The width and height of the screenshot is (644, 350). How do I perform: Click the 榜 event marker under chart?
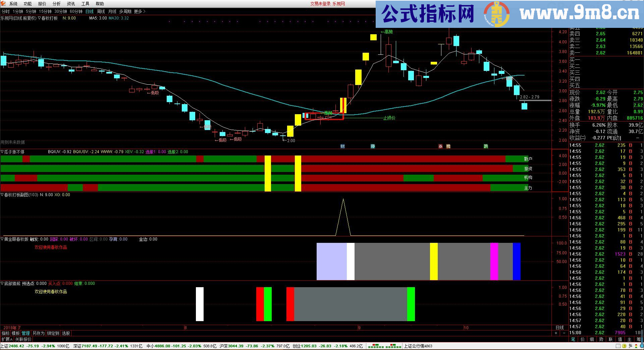448,146
